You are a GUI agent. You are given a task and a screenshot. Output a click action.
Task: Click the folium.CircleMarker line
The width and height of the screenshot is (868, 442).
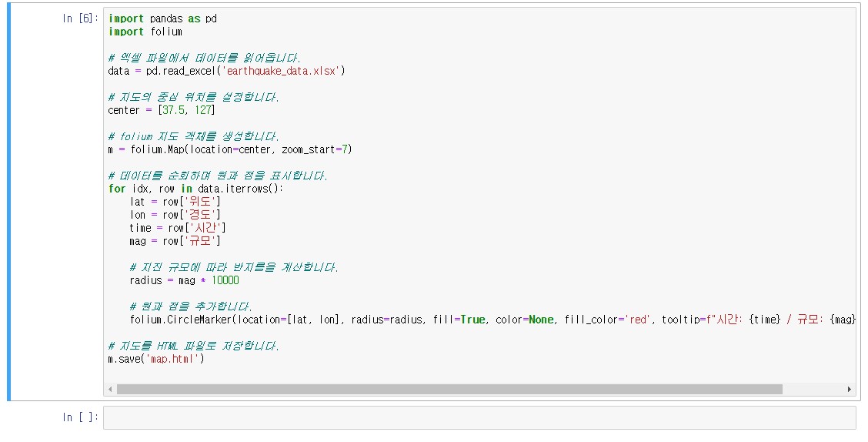[492, 320]
